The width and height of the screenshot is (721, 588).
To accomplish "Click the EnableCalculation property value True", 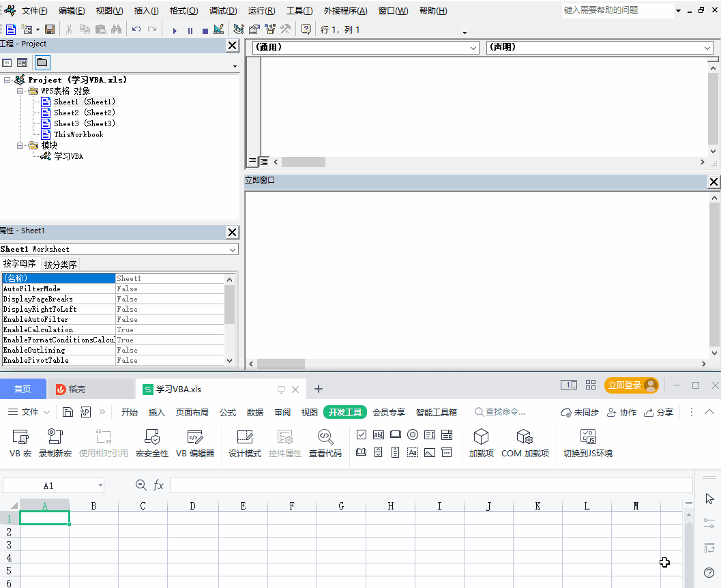I will pos(170,329).
